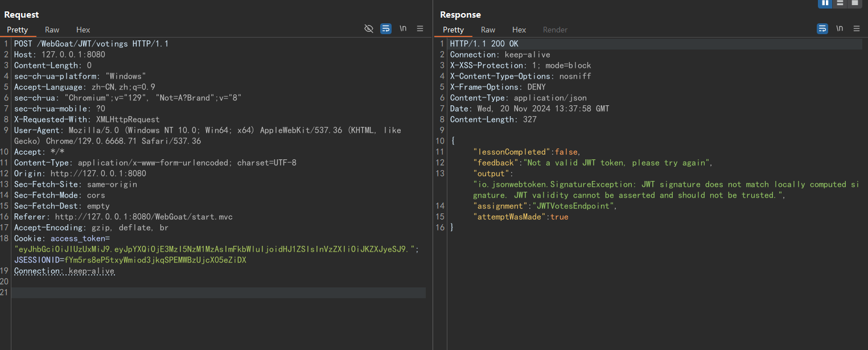This screenshot has width=868, height=350.
Task: Switch Request view to Hex tab
Action: pyautogui.click(x=83, y=30)
